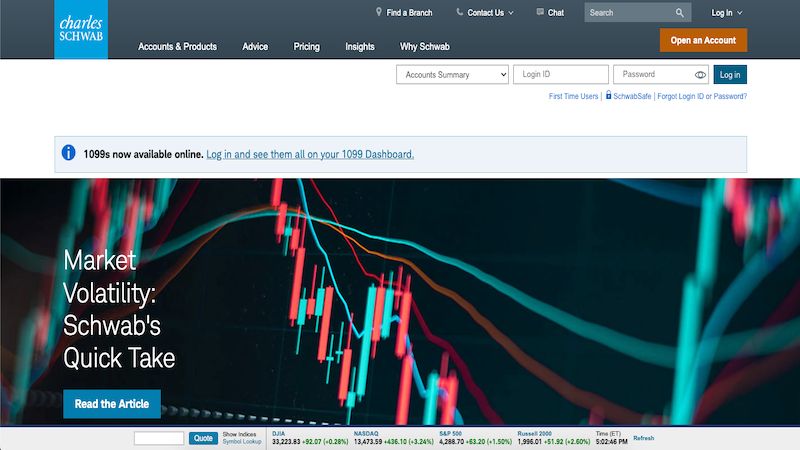Open the Advice menu

pyautogui.click(x=255, y=46)
